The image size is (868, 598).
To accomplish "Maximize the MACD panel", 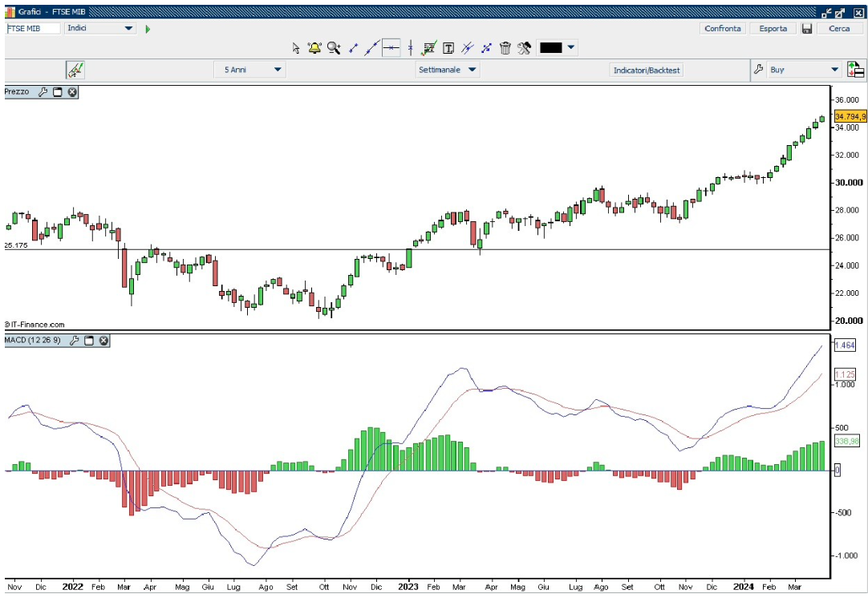I will tap(89, 340).
